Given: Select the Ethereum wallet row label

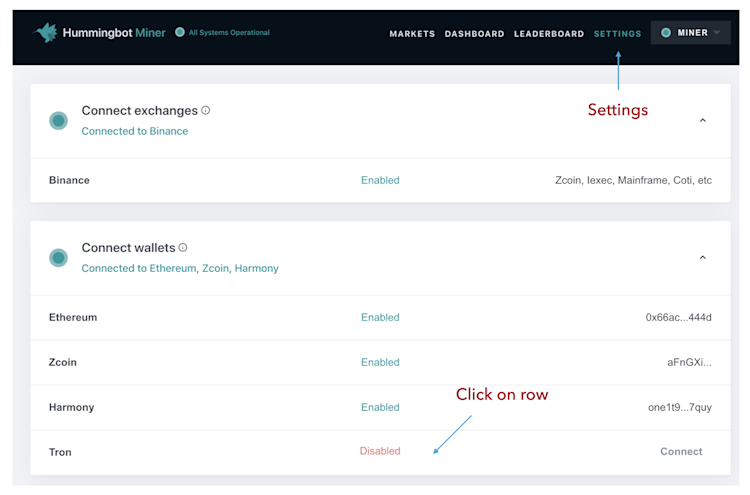Looking at the screenshot, I should point(73,318).
